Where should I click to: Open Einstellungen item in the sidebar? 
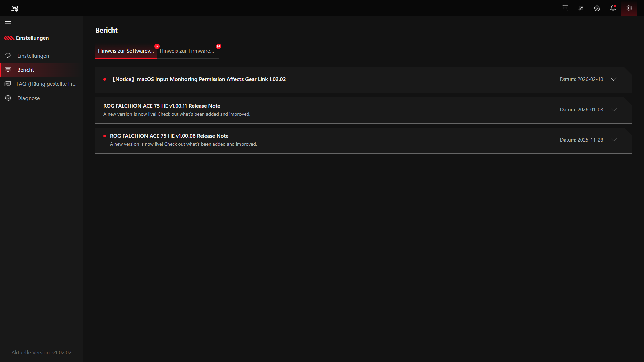coord(33,56)
